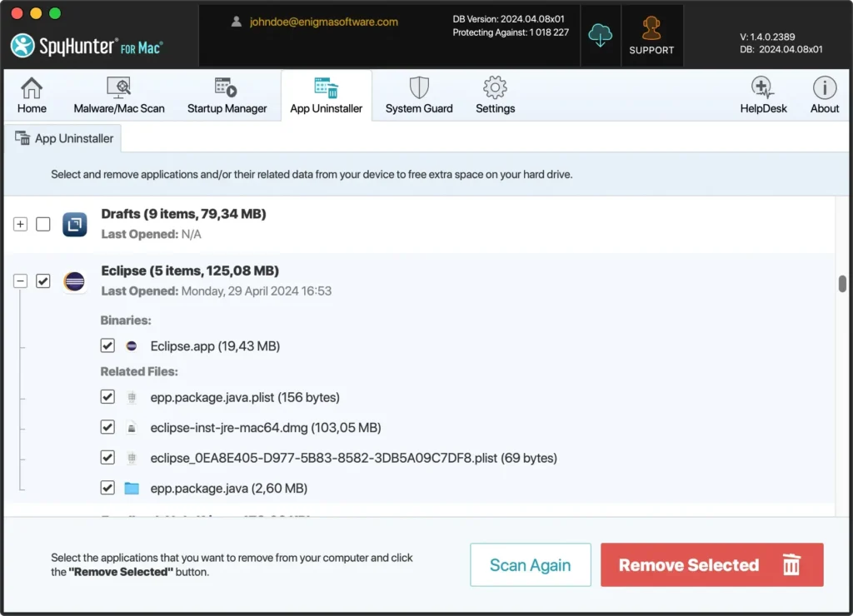Click the V: 1.4.0.2389 version text
This screenshot has width=853, height=616.
(767, 37)
